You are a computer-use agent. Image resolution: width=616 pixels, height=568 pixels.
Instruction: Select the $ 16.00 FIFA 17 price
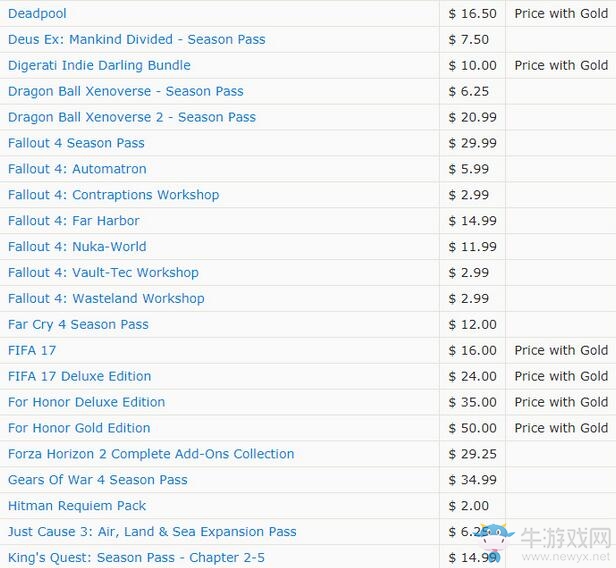(x=473, y=351)
